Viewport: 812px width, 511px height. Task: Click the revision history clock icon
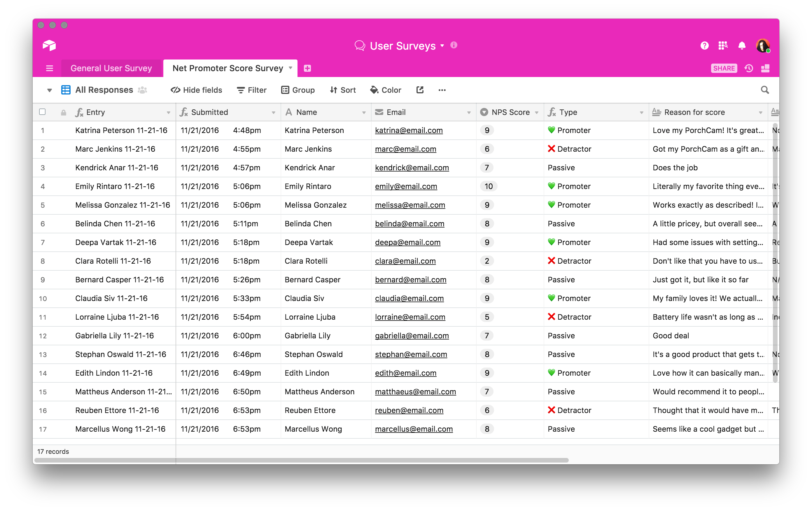tap(749, 69)
